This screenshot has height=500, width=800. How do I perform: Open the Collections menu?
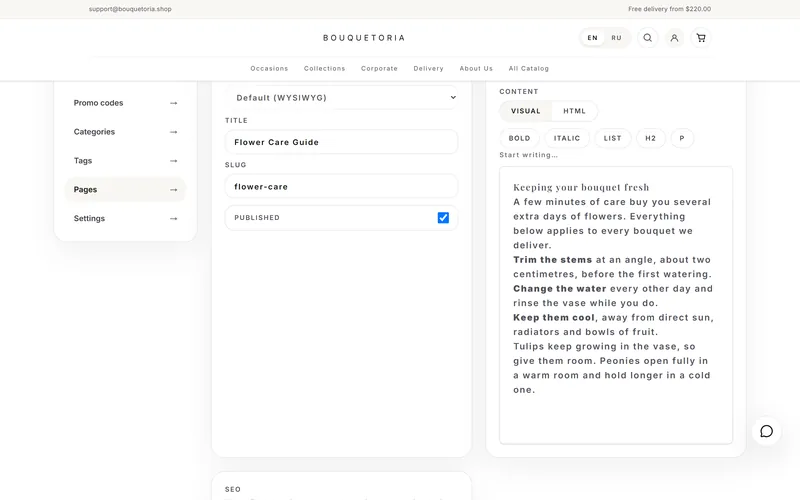click(x=324, y=68)
